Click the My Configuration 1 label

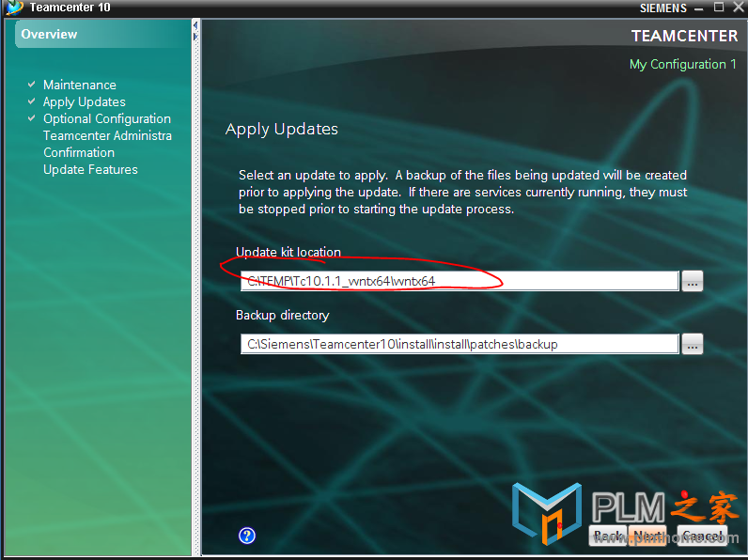682,65
